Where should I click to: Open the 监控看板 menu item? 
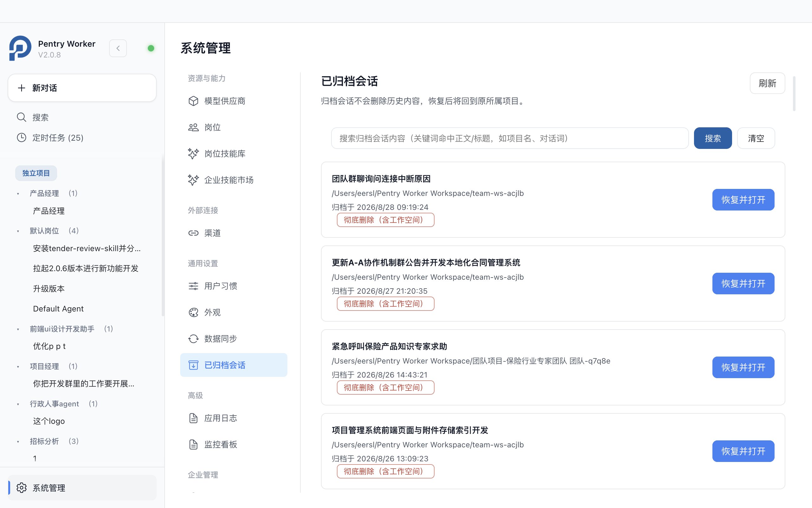click(x=233, y=444)
